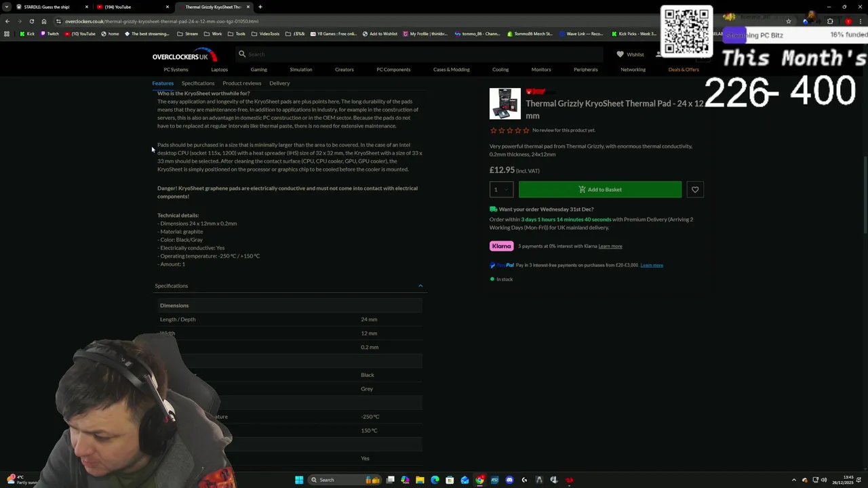The height and width of the screenshot is (488, 868).
Task: Select the Product reviews tab
Action: [x=242, y=83]
